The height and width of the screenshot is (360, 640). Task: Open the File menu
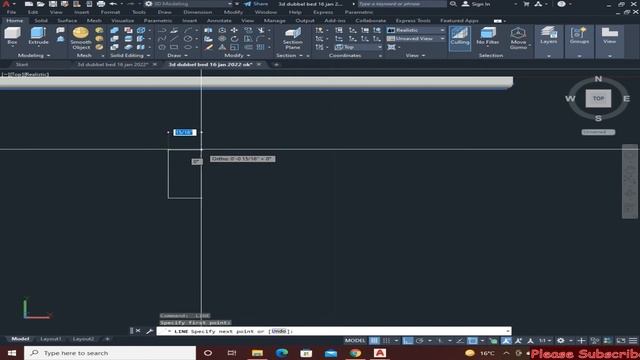11,12
